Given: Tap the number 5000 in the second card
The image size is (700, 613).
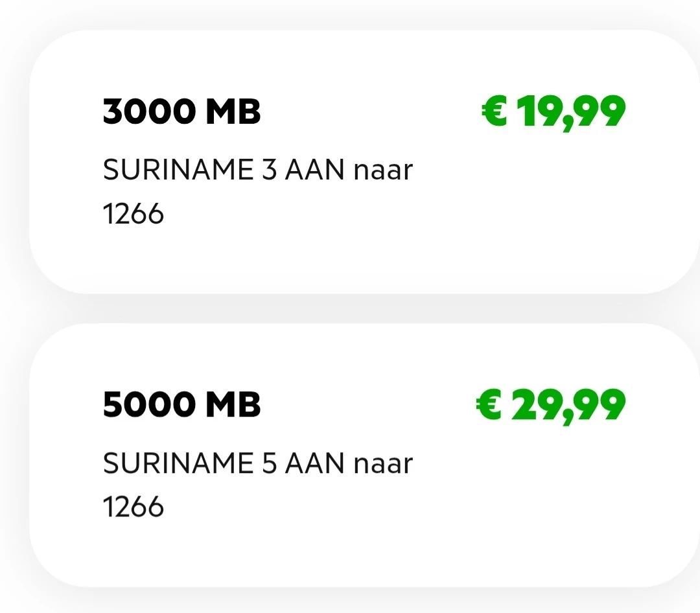Looking at the screenshot, I should pos(150,405).
